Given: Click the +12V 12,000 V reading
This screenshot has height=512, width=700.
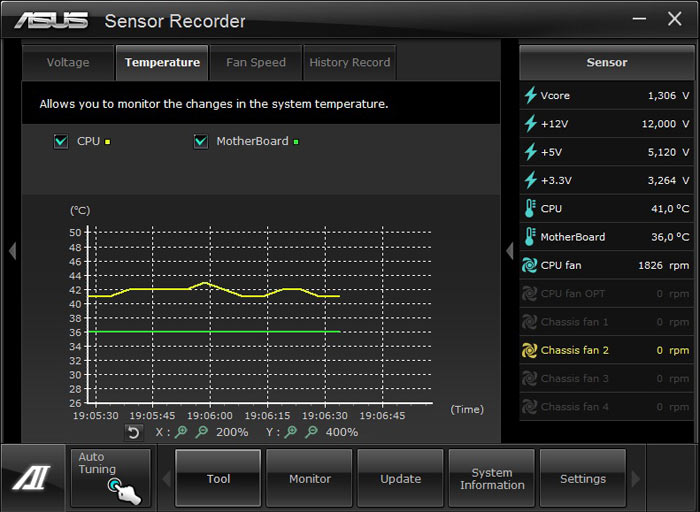Looking at the screenshot, I should pyautogui.click(x=665, y=124).
